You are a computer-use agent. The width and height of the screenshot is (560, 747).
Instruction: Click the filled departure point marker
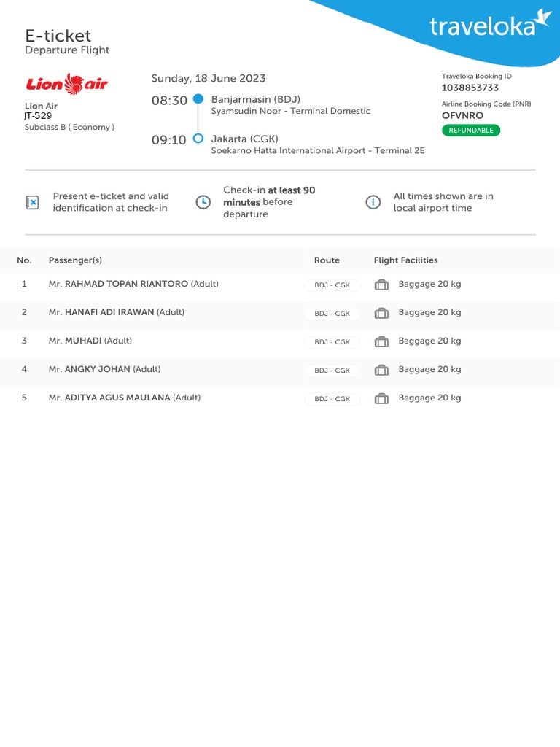[198, 99]
